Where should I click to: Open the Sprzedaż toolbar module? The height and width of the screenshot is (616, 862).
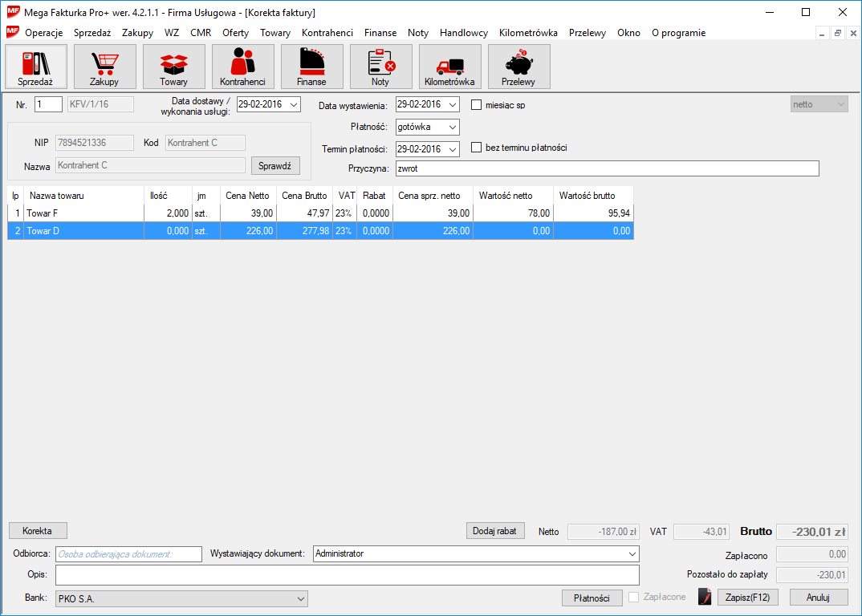click(x=35, y=67)
